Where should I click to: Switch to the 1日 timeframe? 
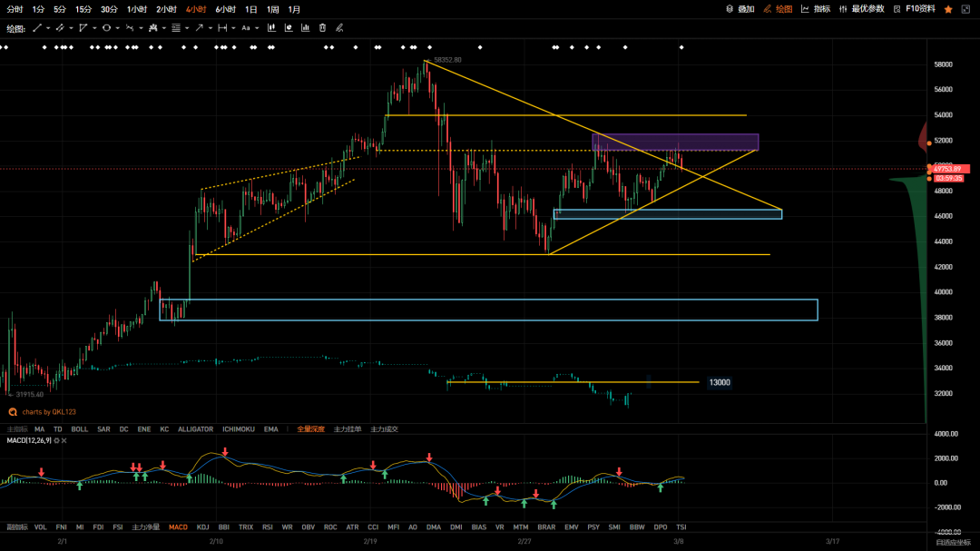[251, 9]
